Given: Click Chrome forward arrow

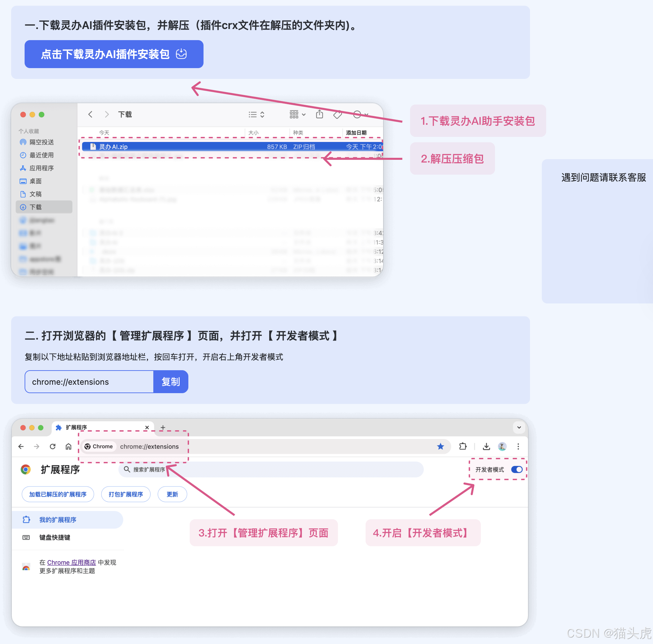Looking at the screenshot, I should point(36,446).
